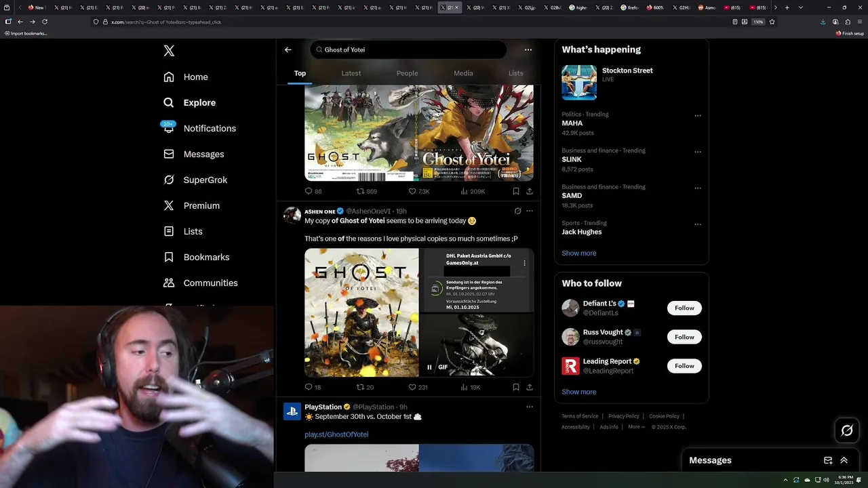Screen dimensions: 868x488
Task: Open Explore in the sidebar
Action: coord(189,102)
